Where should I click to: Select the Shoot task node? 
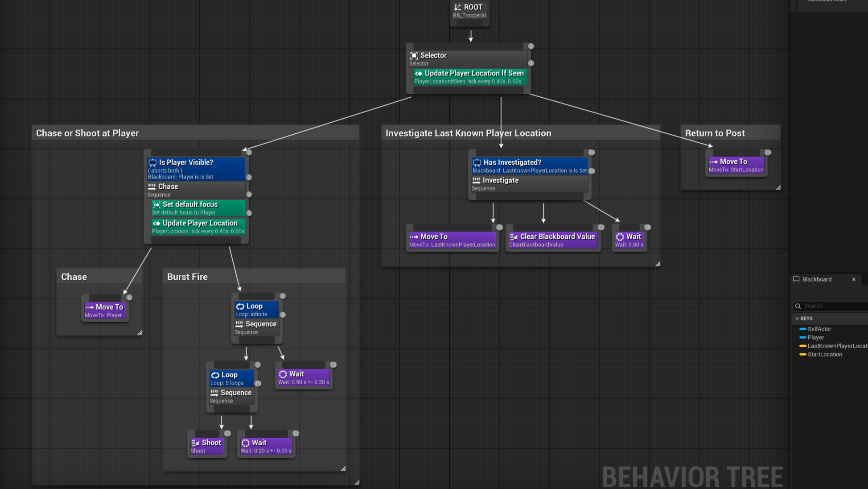(x=207, y=446)
